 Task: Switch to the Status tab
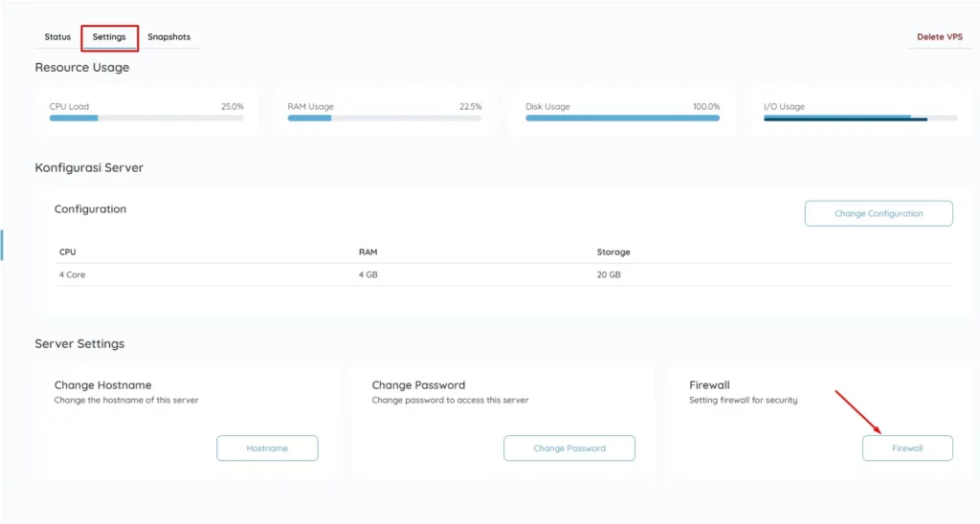point(57,37)
